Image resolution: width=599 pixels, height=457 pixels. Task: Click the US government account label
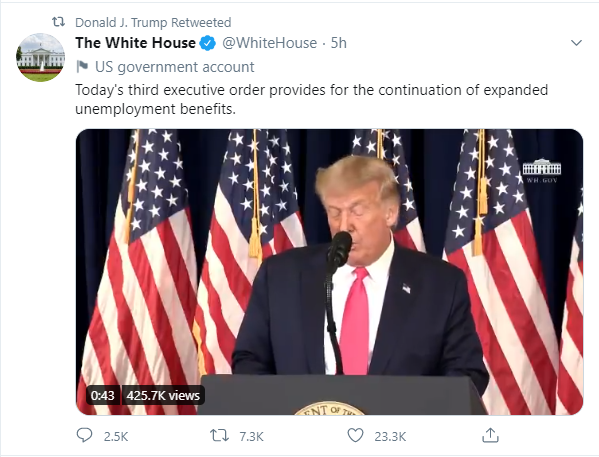point(175,67)
